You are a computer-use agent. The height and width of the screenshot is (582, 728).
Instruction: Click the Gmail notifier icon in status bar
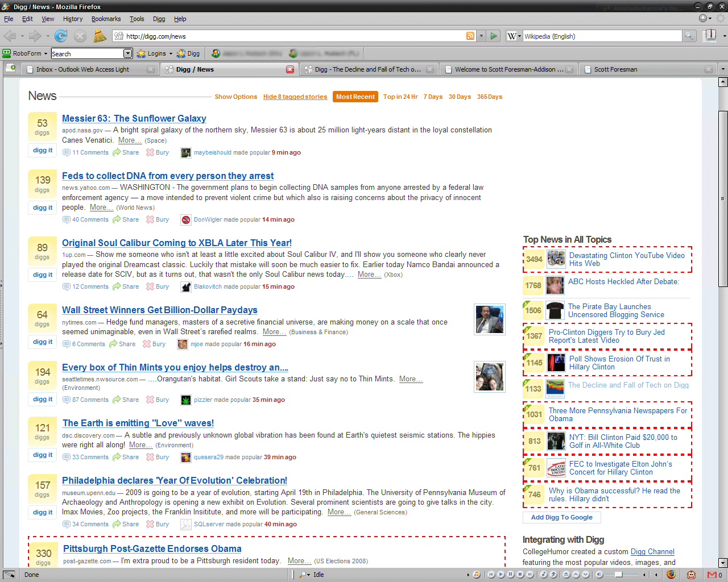tap(712, 575)
